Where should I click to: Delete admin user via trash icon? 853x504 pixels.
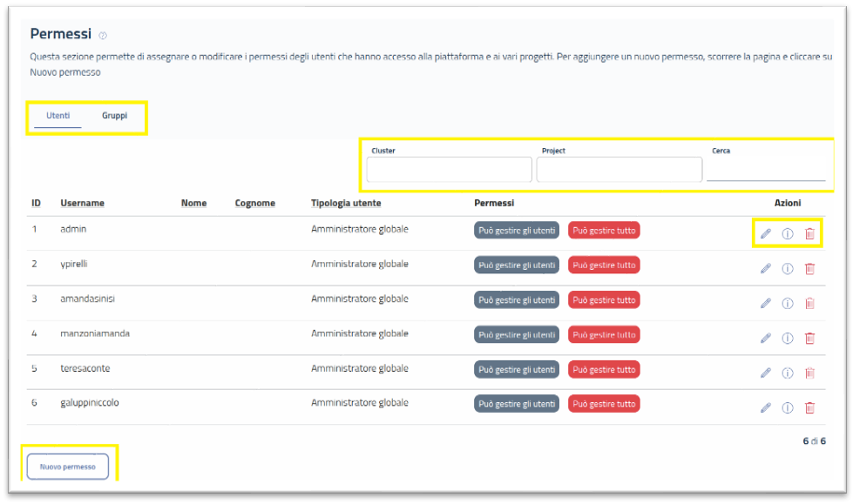click(809, 233)
